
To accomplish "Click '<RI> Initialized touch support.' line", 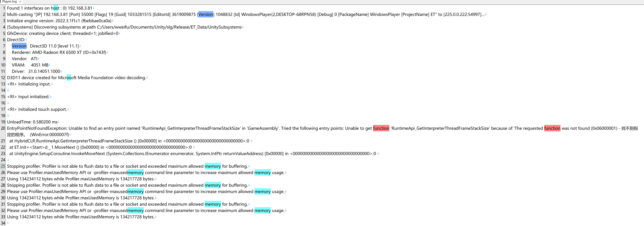I will pos(37,109).
